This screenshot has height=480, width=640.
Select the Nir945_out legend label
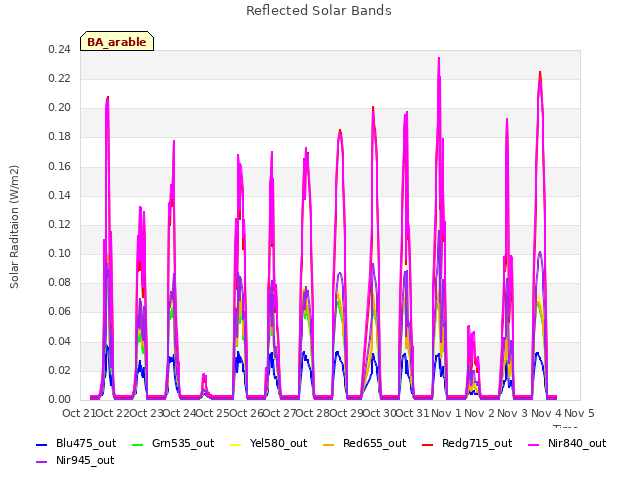pos(85,461)
